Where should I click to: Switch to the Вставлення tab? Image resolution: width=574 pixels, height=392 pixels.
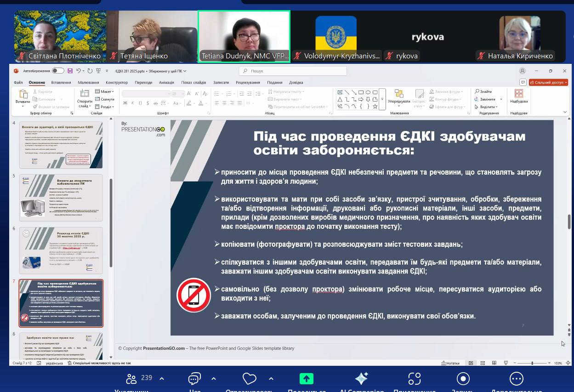coord(61,82)
